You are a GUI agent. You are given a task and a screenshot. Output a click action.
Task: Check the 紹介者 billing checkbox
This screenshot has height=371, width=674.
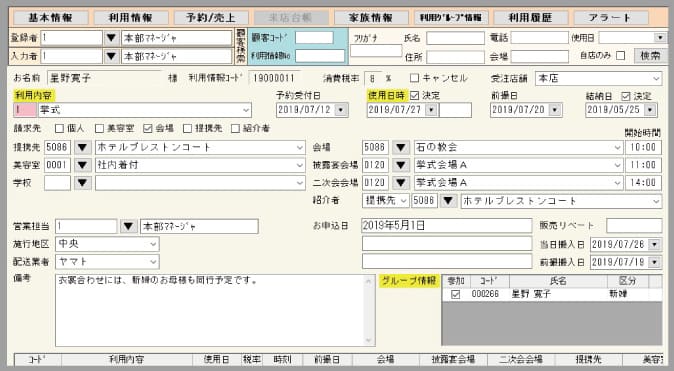(x=235, y=129)
